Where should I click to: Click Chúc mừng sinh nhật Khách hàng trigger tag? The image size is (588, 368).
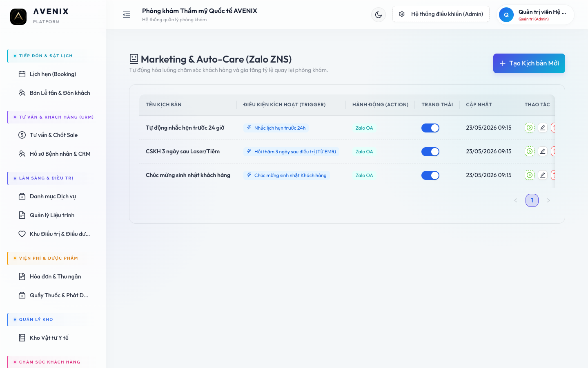pos(287,175)
